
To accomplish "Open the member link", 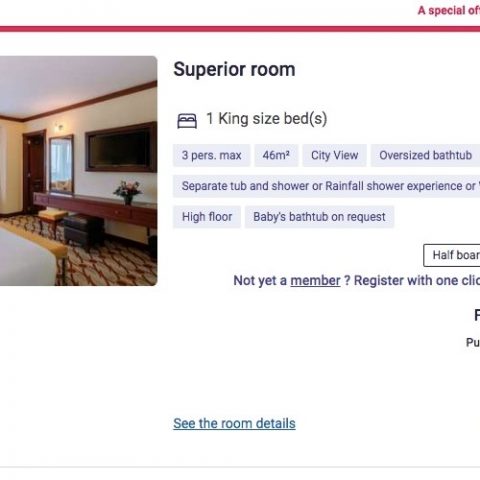I will point(315,281).
